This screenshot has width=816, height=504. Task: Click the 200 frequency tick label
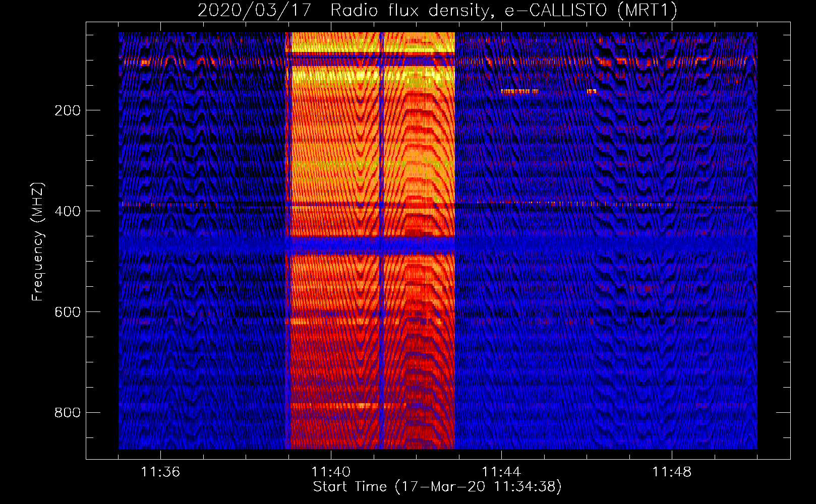click(68, 110)
